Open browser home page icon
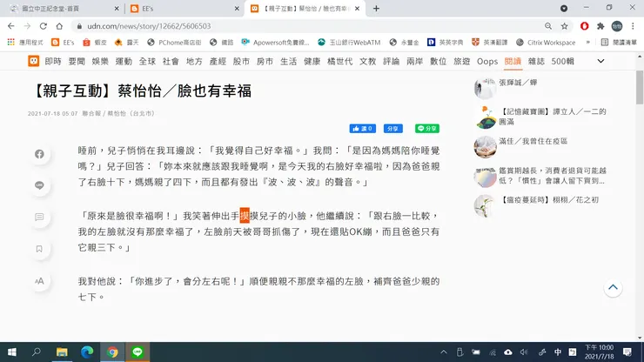Viewport: 644px width, 362px height. click(x=59, y=26)
